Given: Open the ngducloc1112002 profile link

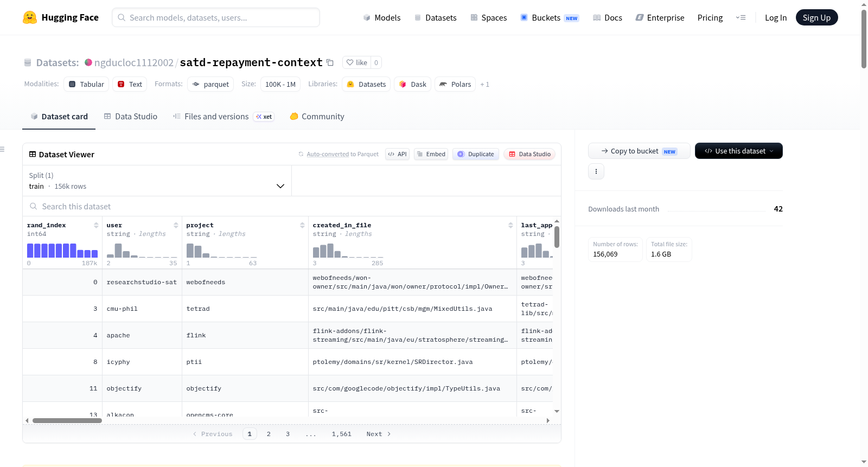Looking at the screenshot, I should coord(134,62).
